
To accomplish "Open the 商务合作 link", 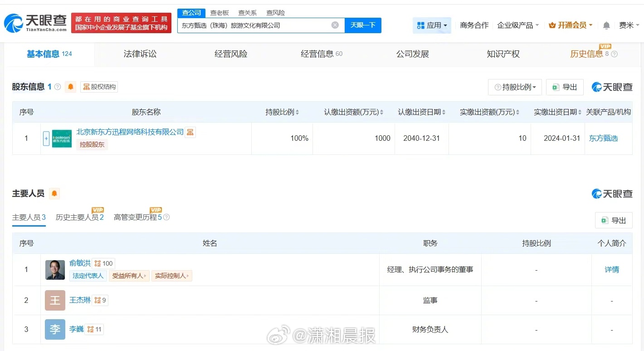I will coord(474,25).
